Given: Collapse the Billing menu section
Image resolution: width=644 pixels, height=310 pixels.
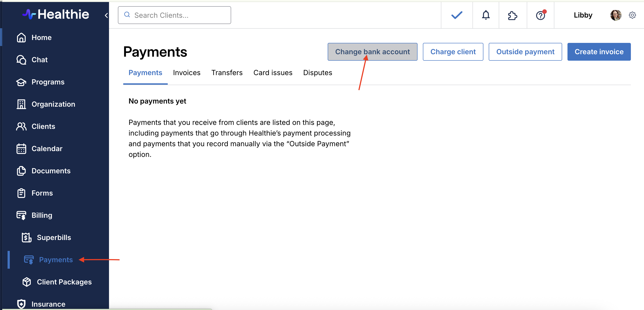Looking at the screenshot, I should [42, 215].
